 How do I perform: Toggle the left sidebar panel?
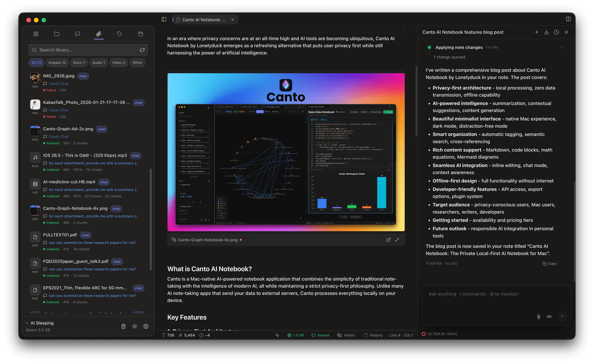[164, 20]
